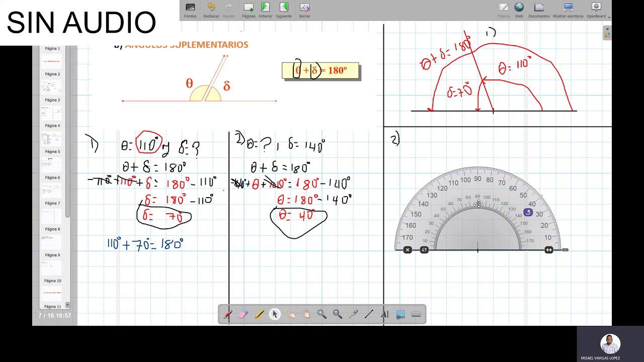Select the Laser pointer tool
Screen dimensions: 644x362
pyautogui.click(x=353, y=314)
